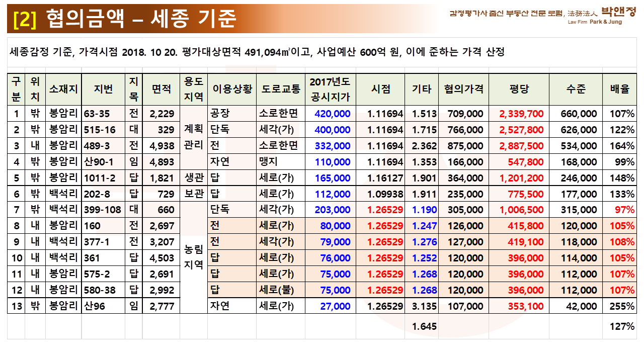Select the 맹지 road access cell
The image size is (644, 362).
click(268, 162)
